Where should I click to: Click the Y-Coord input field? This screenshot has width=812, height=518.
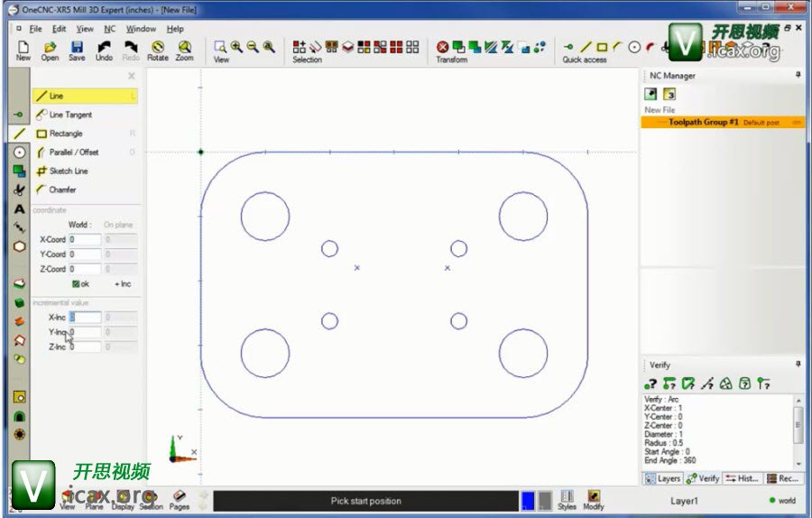85,254
